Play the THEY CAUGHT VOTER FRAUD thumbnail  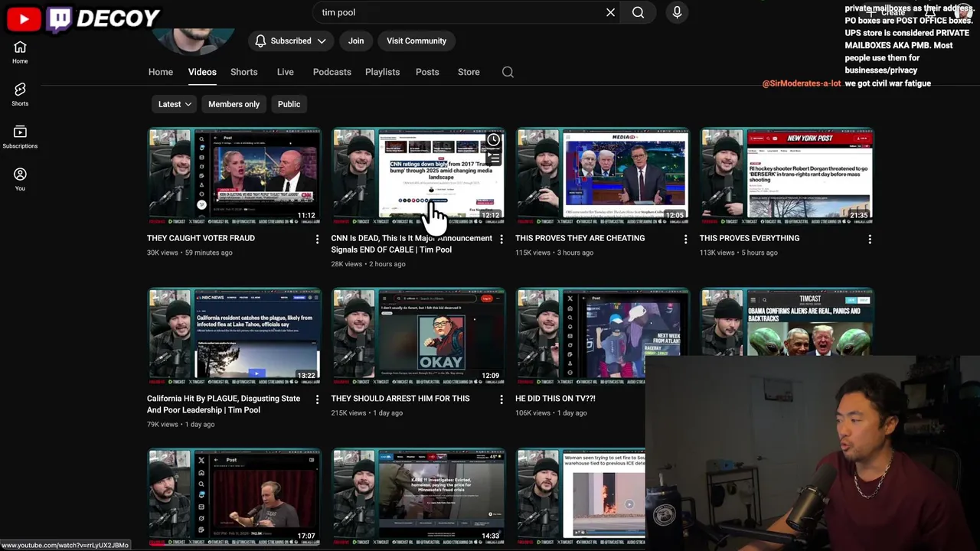pos(234,176)
